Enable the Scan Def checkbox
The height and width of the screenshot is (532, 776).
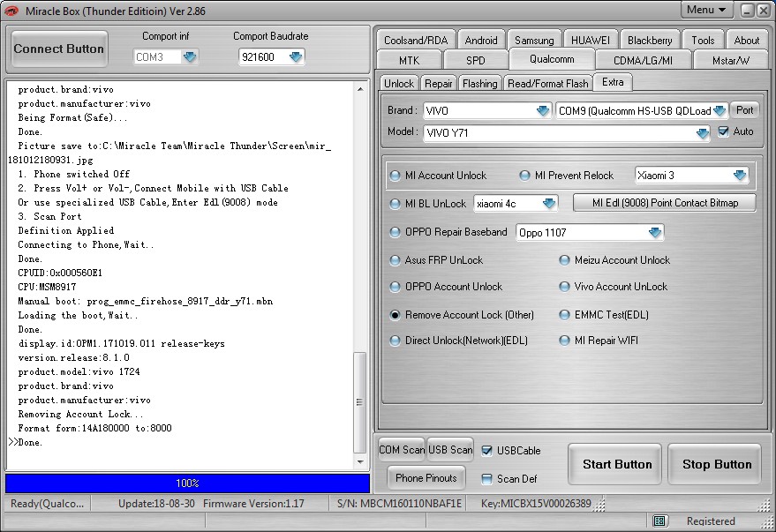coord(487,478)
